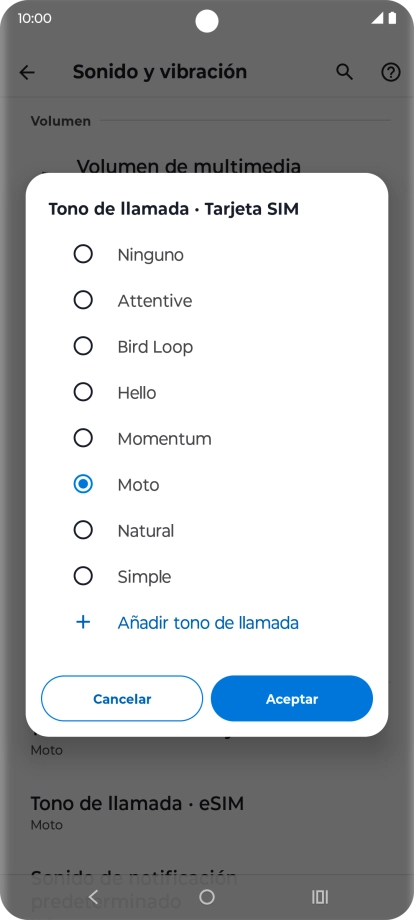414x920 pixels.
Task: Pick the Hello ringtone
Action: [137, 392]
